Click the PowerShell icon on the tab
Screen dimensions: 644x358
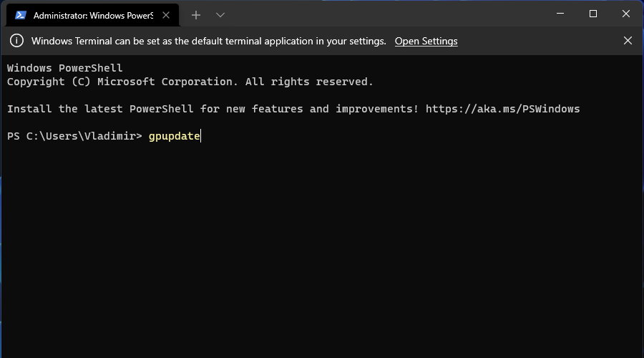pyautogui.click(x=21, y=16)
